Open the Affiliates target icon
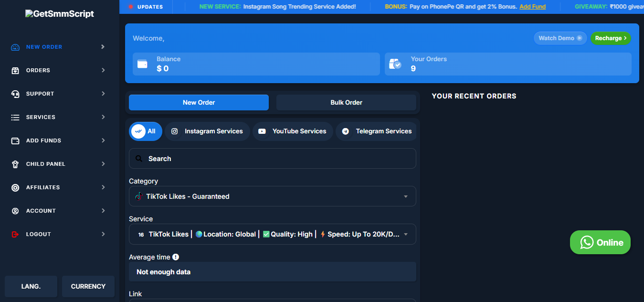Screen dimensions: 644x302 14,187
